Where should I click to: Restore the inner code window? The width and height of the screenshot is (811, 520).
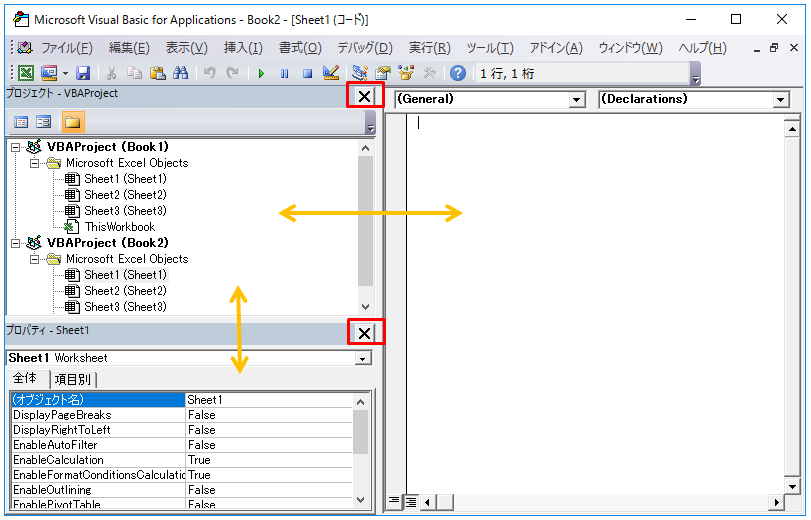click(774, 48)
